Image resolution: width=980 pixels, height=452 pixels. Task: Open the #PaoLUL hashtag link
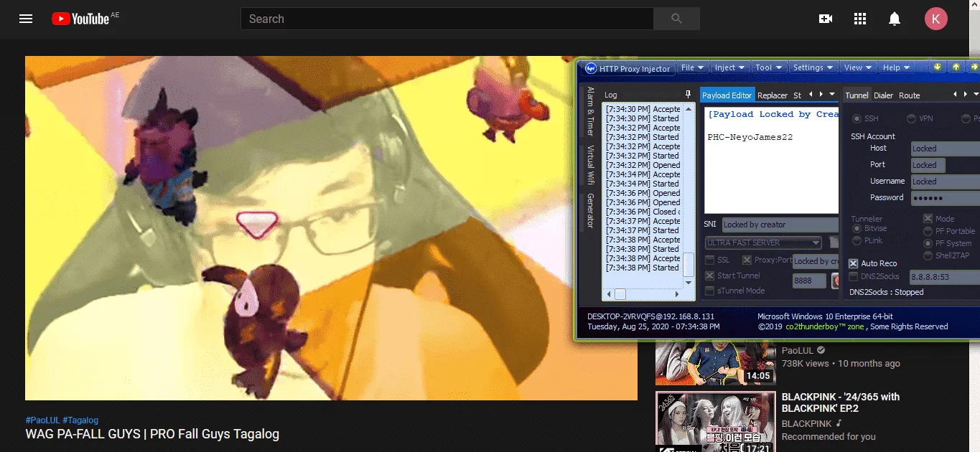tap(42, 420)
